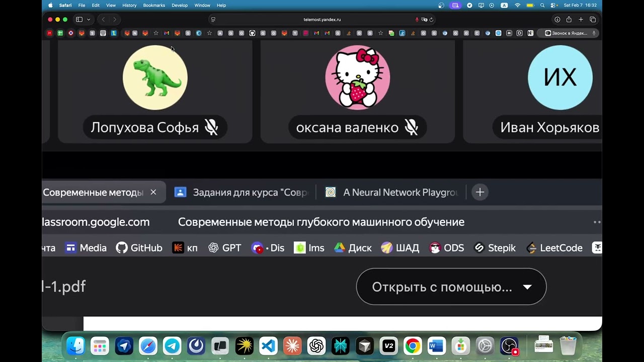Open the LeetCode bookmark

point(554,248)
